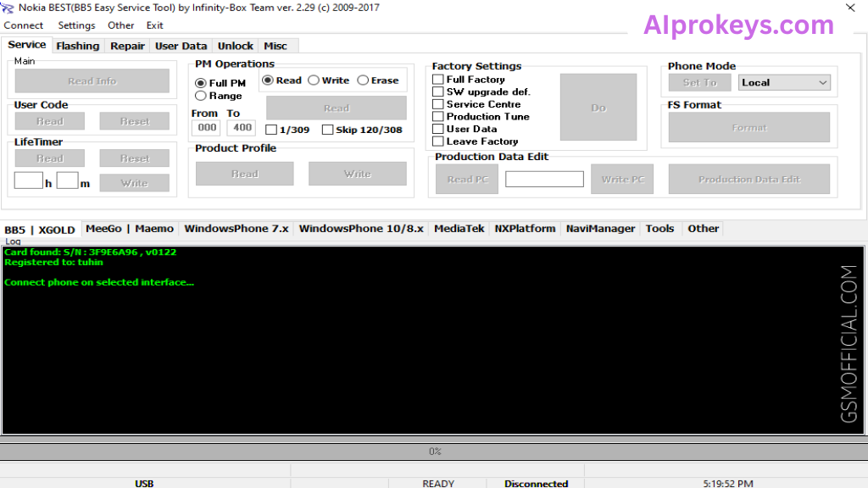Choose the Erase PM operation radio
This screenshot has width=868, height=488.
[378, 80]
